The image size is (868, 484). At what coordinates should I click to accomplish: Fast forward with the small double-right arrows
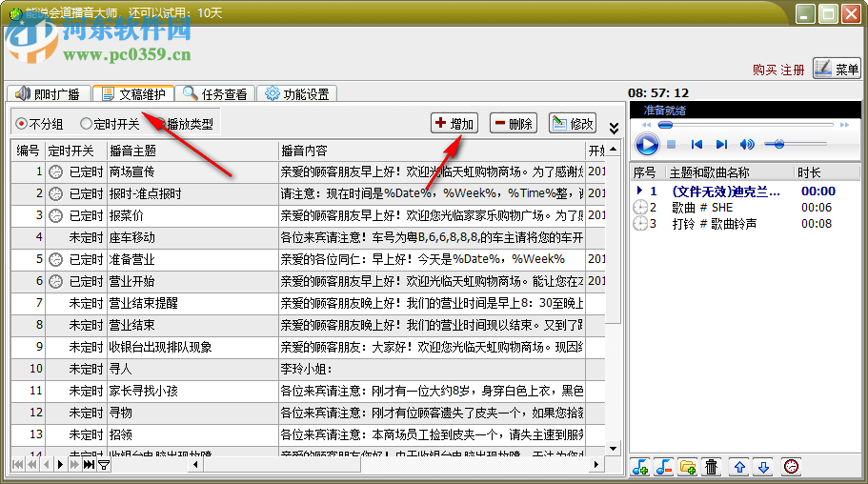(x=844, y=125)
